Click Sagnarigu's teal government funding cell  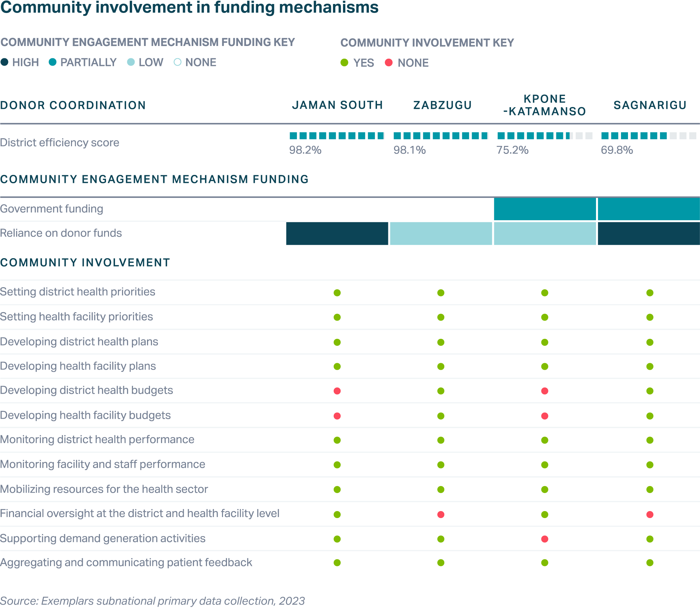coord(648,209)
